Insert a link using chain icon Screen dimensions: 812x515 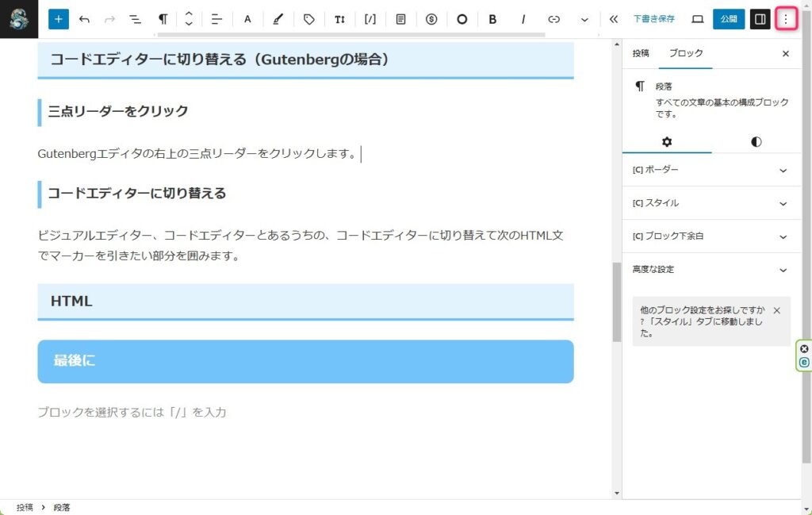[x=554, y=19]
